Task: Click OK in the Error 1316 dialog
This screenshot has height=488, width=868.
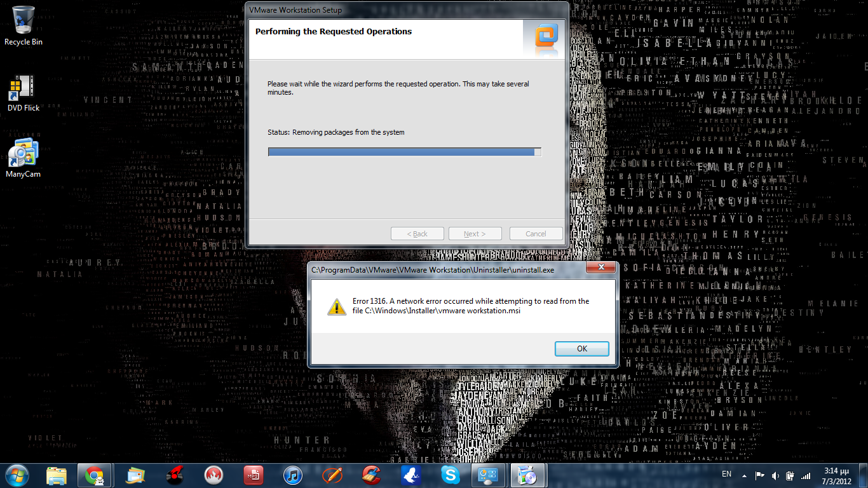Action: 581,348
